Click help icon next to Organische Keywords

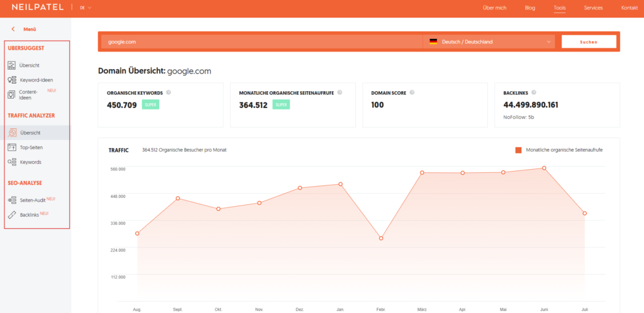point(169,93)
